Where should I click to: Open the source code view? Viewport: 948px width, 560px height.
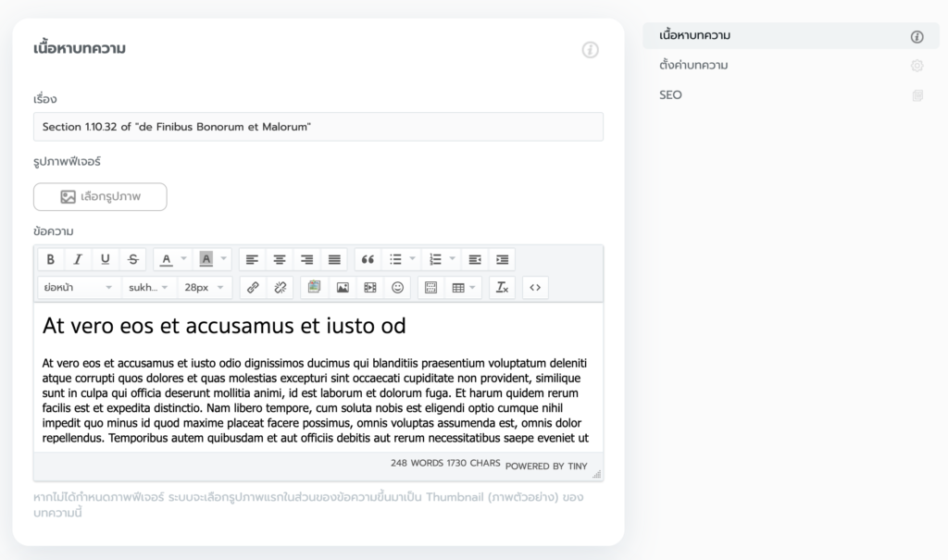pyautogui.click(x=535, y=288)
